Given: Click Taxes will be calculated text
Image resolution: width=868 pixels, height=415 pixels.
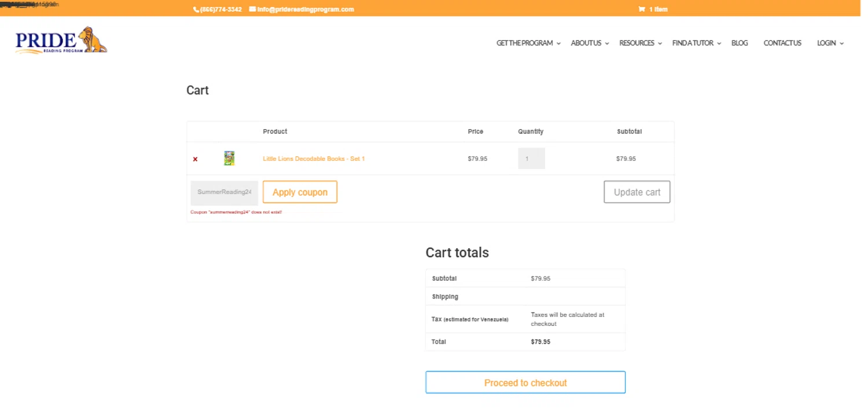Looking at the screenshot, I should point(568,319).
